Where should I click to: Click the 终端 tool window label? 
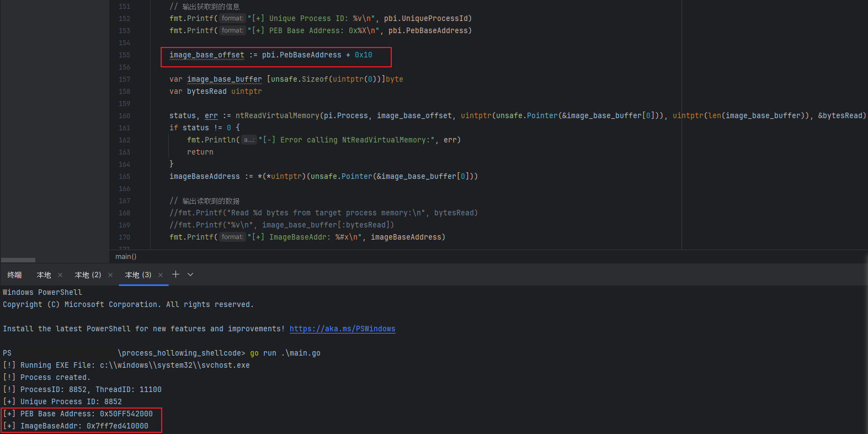pos(14,275)
